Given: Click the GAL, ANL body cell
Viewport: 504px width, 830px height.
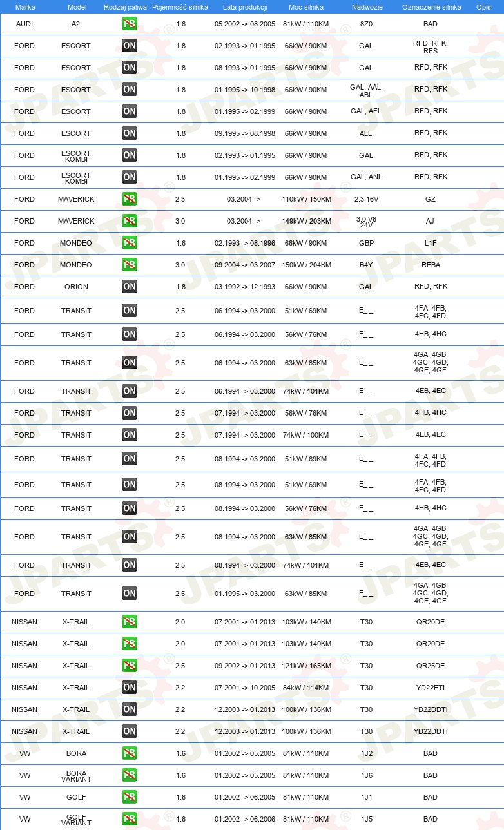Looking at the screenshot, I should (366, 177).
